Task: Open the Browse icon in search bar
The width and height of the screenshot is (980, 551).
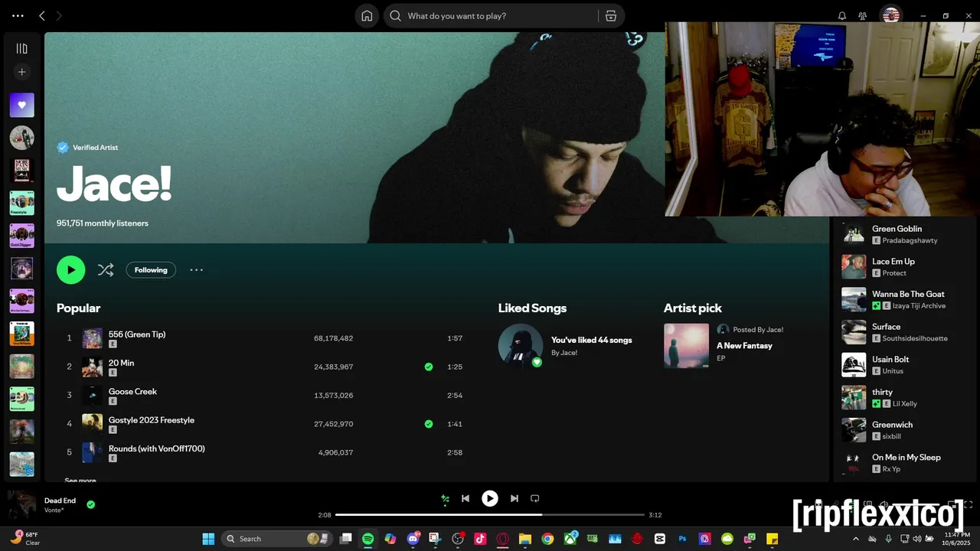Action: pyautogui.click(x=610, y=16)
